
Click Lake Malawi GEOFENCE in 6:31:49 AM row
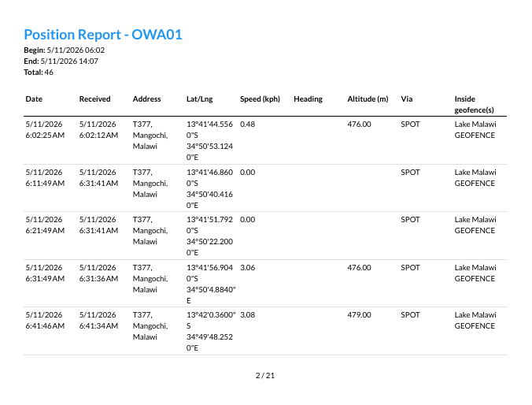tap(475, 273)
